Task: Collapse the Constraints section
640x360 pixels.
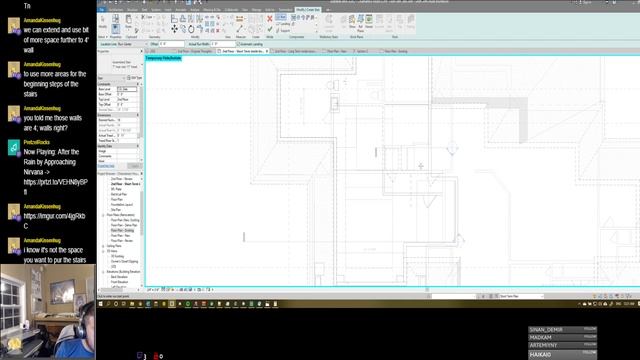Action: coord(138,84)
